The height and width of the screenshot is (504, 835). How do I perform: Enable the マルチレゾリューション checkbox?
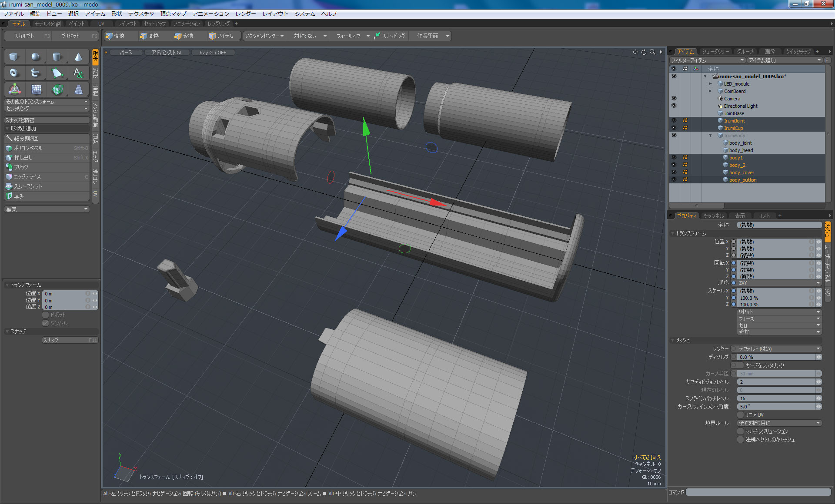click(x=740, y=431)
